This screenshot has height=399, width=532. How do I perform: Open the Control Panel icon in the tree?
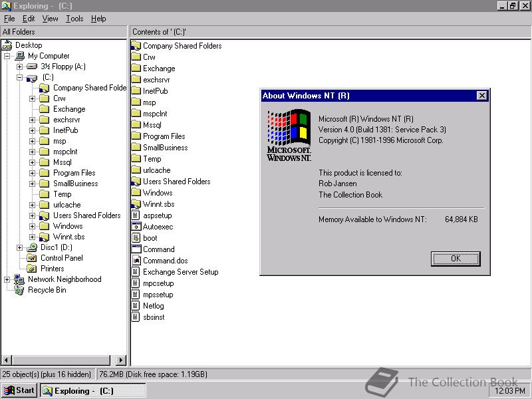(32, 258)
